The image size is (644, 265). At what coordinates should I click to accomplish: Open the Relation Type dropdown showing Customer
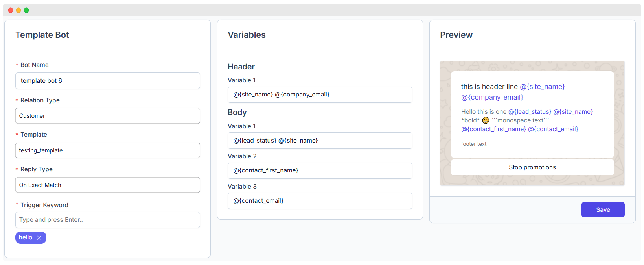pos(107,116)
